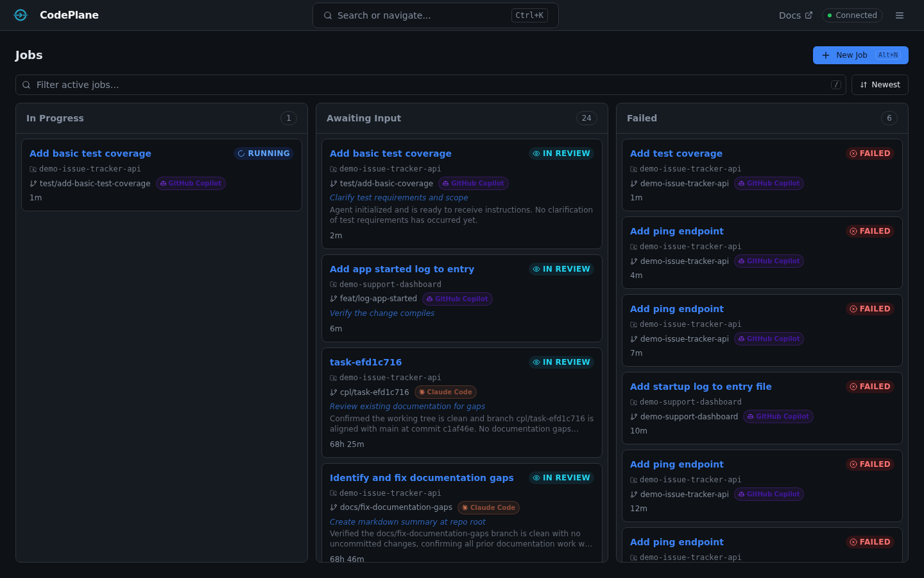Click the repository icon on the demo-support-dashboard card
Screen dimensions: 924x578
(334, 285)
